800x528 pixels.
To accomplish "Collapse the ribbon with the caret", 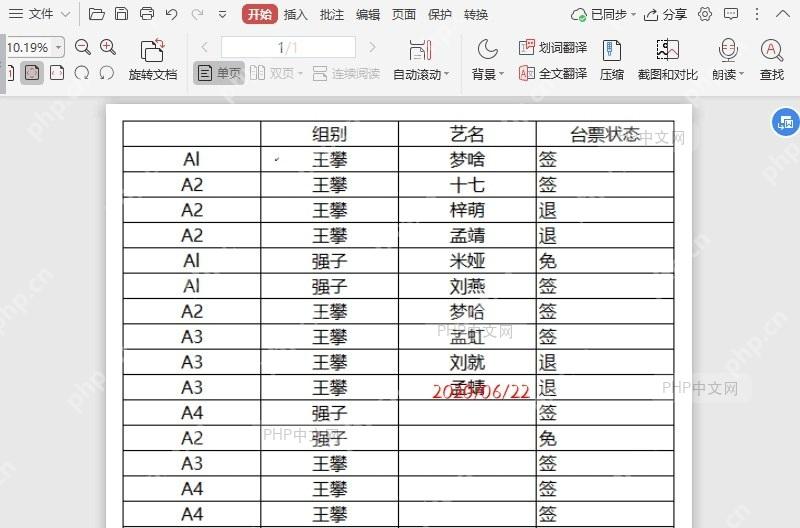I will tap(783, 14).
